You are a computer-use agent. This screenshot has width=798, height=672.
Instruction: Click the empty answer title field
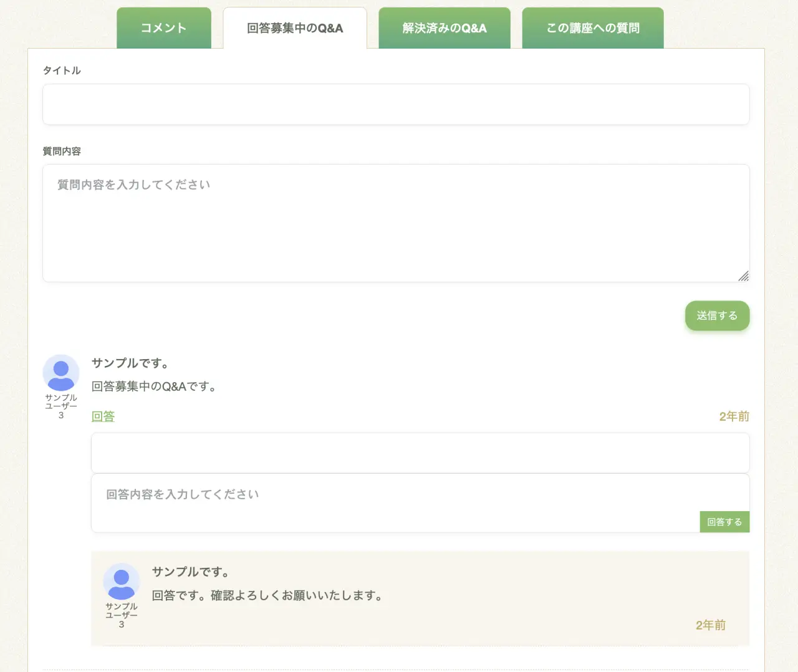click(x=420, y=453)
